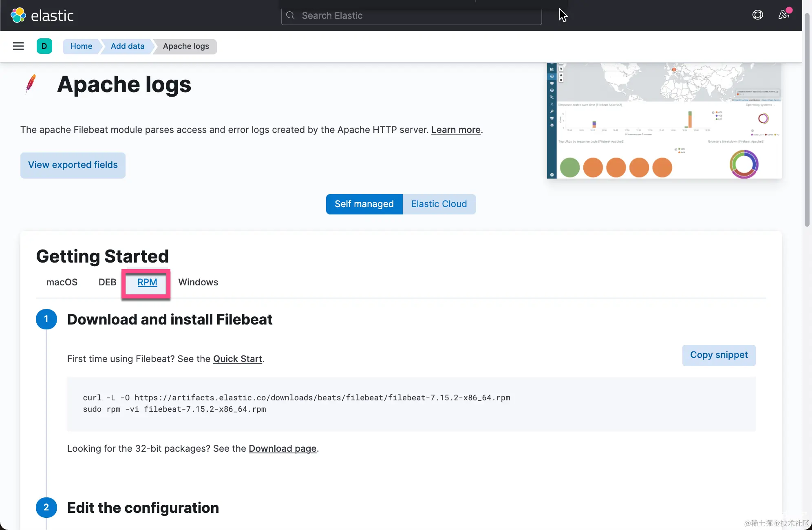
Task: Click the Elastic logo icon
Action: (18, 15)
